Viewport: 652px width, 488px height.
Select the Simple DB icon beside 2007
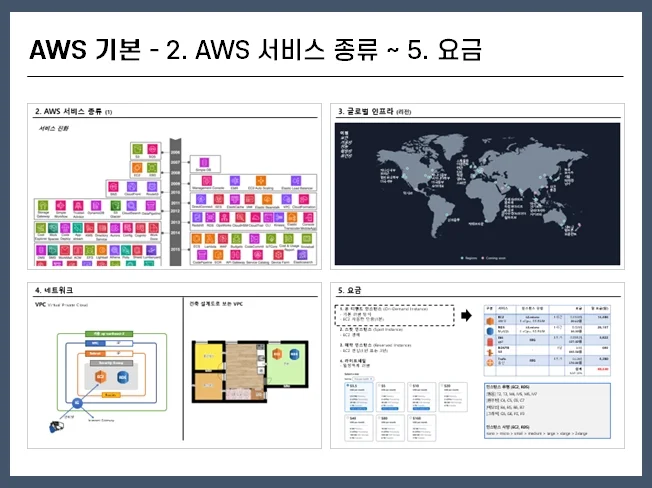[204, 163]
